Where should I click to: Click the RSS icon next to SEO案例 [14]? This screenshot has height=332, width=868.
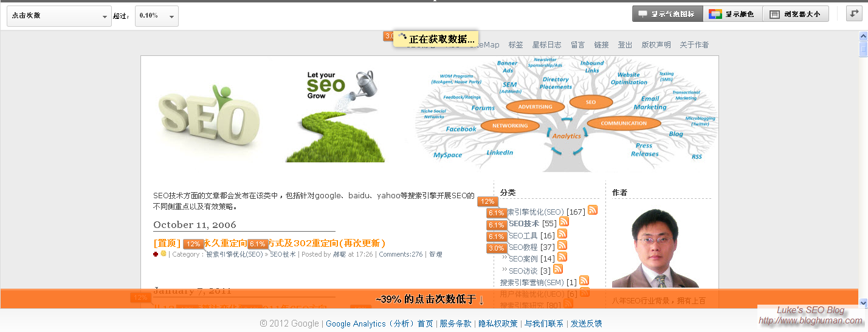point(562,257)
